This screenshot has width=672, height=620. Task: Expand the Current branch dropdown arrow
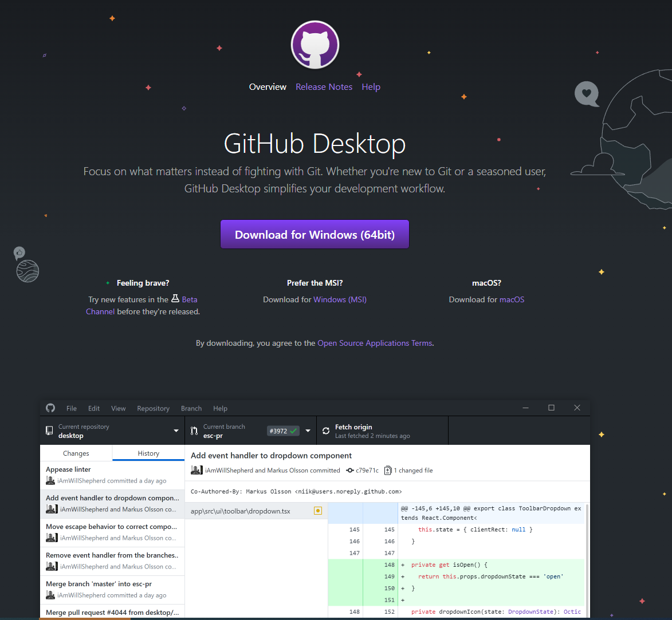(308, 431)
